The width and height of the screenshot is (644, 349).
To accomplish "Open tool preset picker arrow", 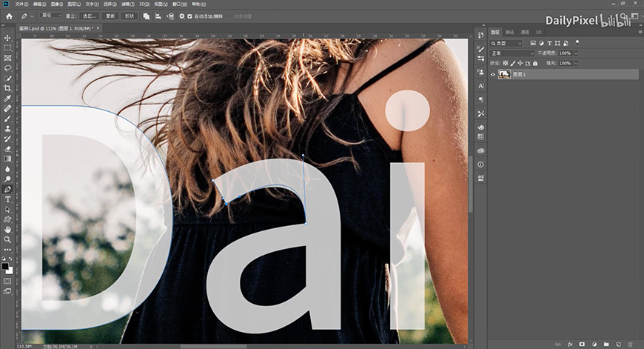I will tap(32, 16).
